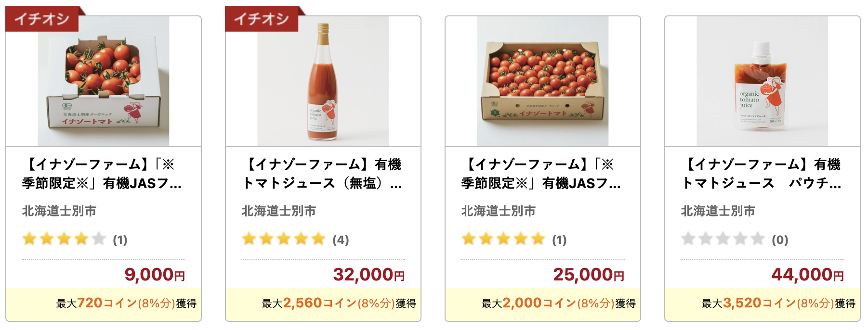868x330 pixels.
Task: Click the star rating of the 25,000円 item
Action: pos(503,239)
